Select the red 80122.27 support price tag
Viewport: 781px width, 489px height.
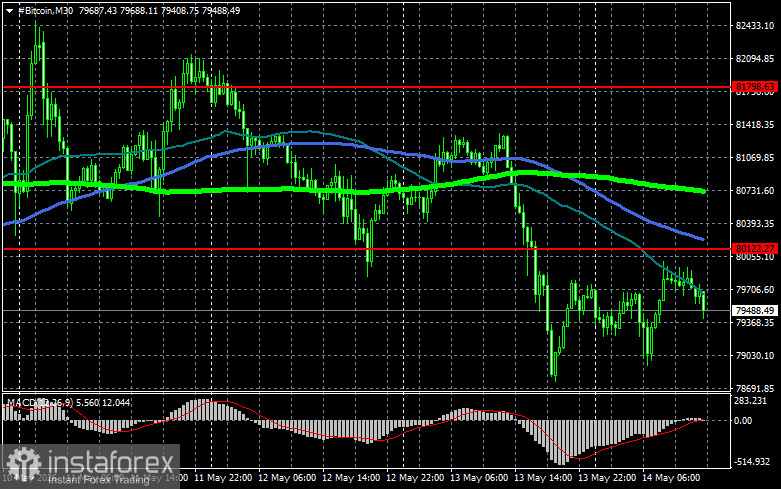click(755, 248)
